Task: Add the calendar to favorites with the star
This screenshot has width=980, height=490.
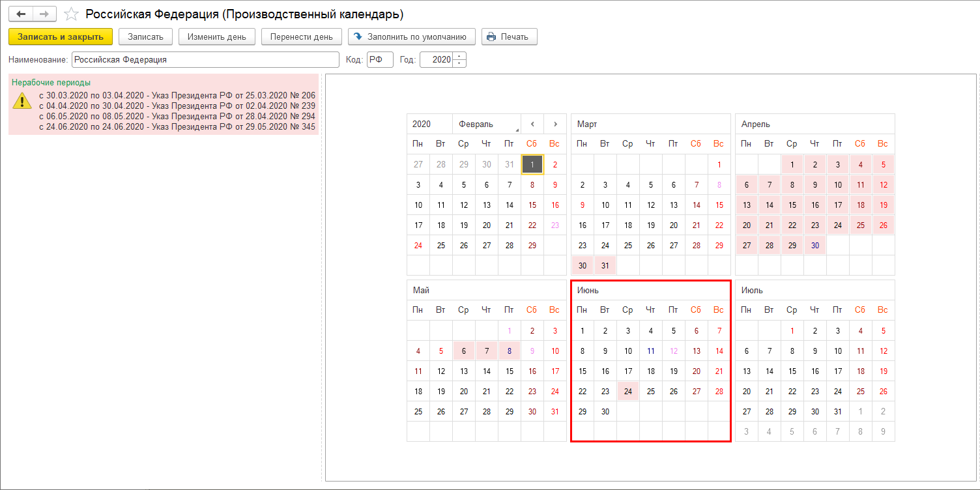Action: click(x=72, y=14)
